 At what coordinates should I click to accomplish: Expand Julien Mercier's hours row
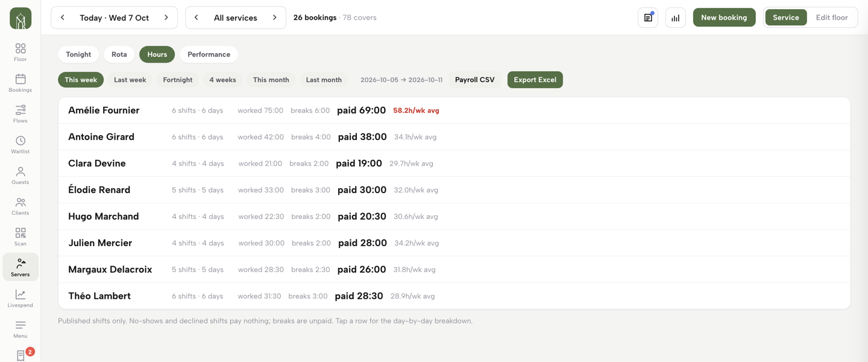(454, 243)
